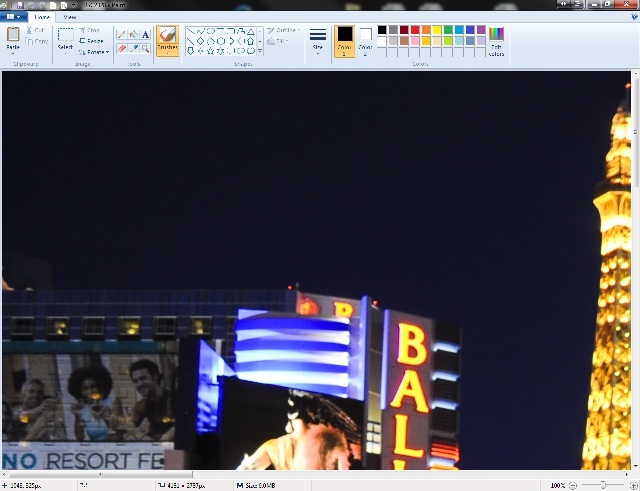Screen dimensions: 640x491
Task: Choose the Diamond shape
Action: (200, 41)
